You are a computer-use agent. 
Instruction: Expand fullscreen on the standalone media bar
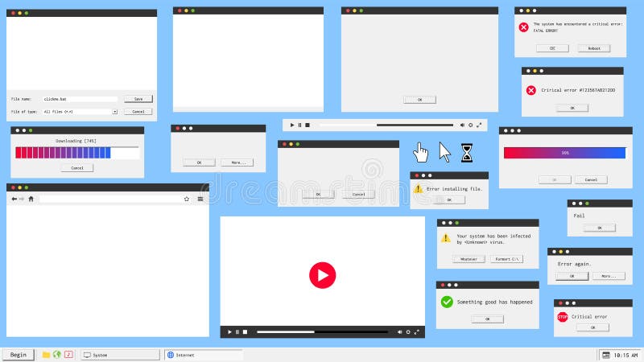coord(479,125)
